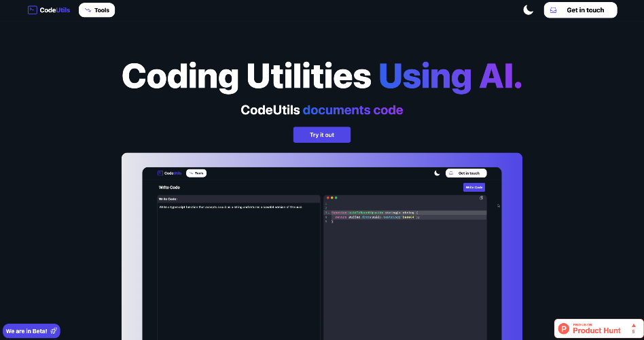Click the rocket icon in Beta badge

tap(54, 331)
